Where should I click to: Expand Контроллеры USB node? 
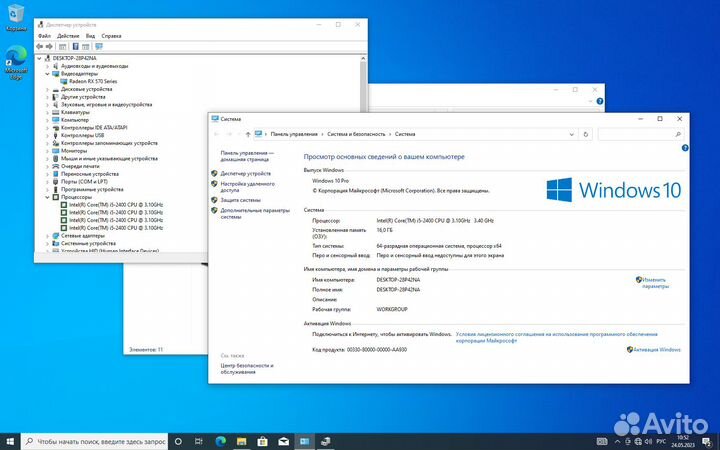pyautogui.click(x=47, y=135)
